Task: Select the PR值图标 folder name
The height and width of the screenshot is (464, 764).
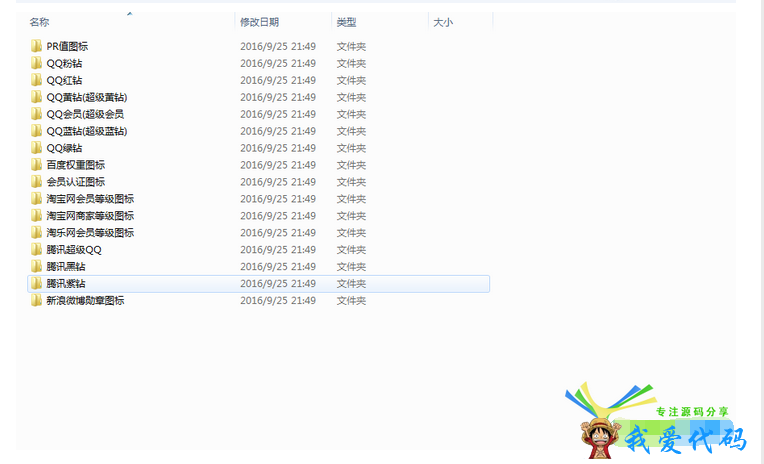Action: [67, 46]
